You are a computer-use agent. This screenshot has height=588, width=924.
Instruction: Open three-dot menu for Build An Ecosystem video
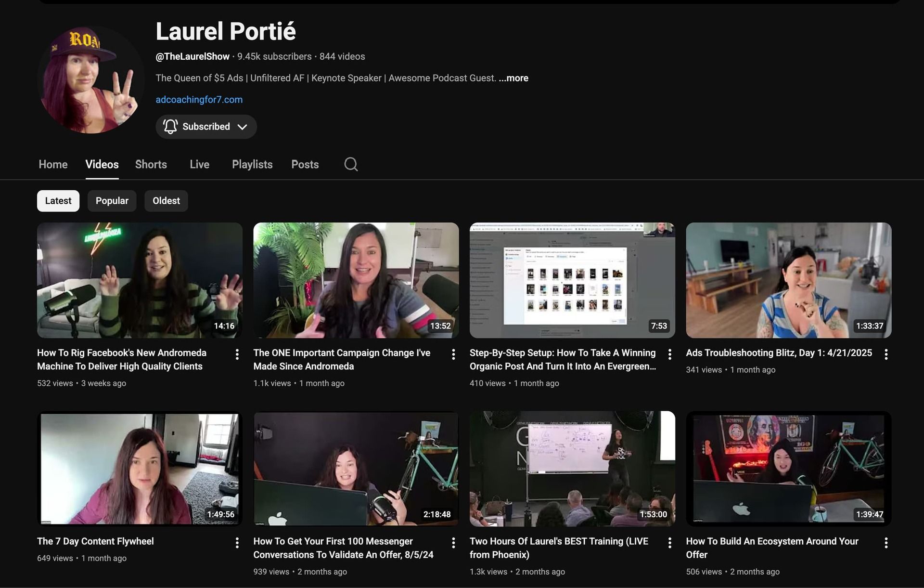coord(885,543)
